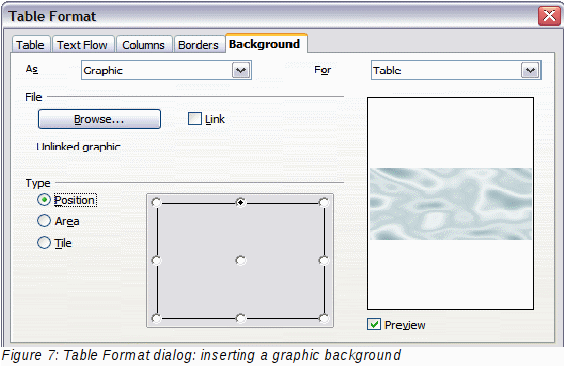Select top-right position anchor point
The height and width of the screenshot is (366, 564).
point(324,202)
